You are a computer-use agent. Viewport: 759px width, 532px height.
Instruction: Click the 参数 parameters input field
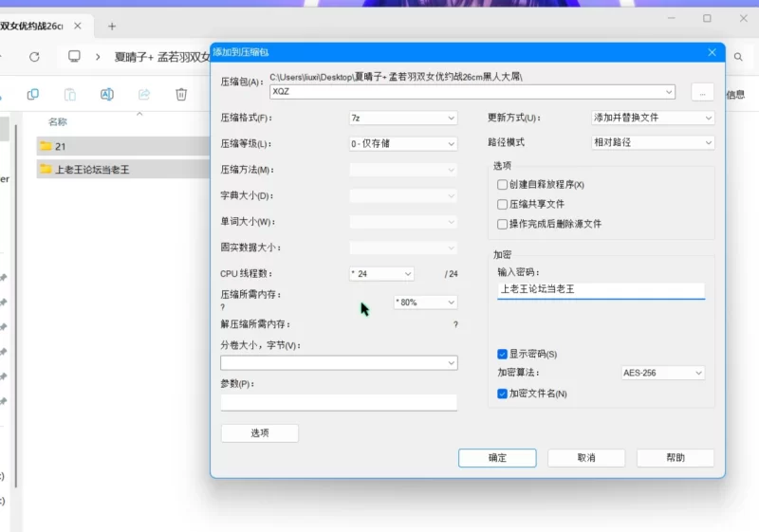coord(339,402)
